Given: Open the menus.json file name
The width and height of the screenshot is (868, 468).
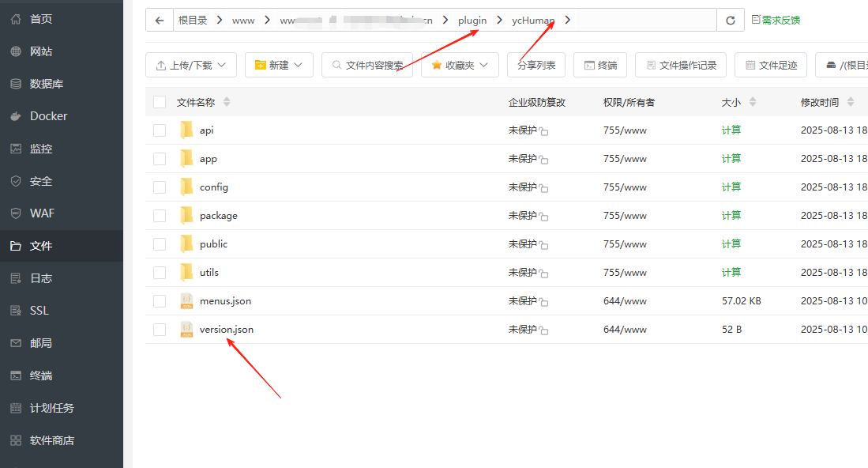Looking at the screenshot, I should tap(225, 300).
